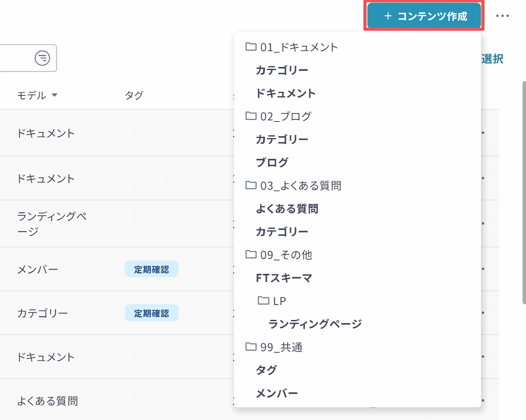This screenshot has height=420, width=526.
Task: Click the 01_ドキュメント folder icon
Action: [x=251, y=47]
